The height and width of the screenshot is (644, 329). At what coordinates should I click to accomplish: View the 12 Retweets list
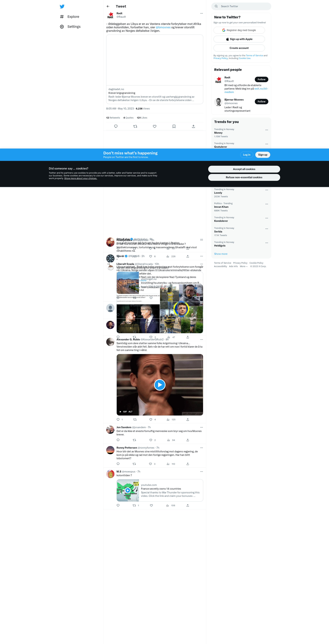click(113, 118)
